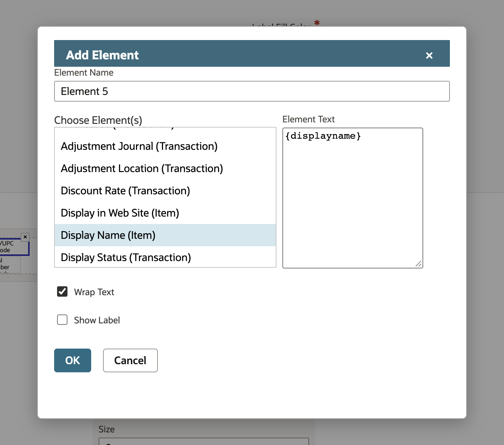Confirm with the OK button
Image resolution: width=504 pixels, height=445 pixels.
click(73, 360)
